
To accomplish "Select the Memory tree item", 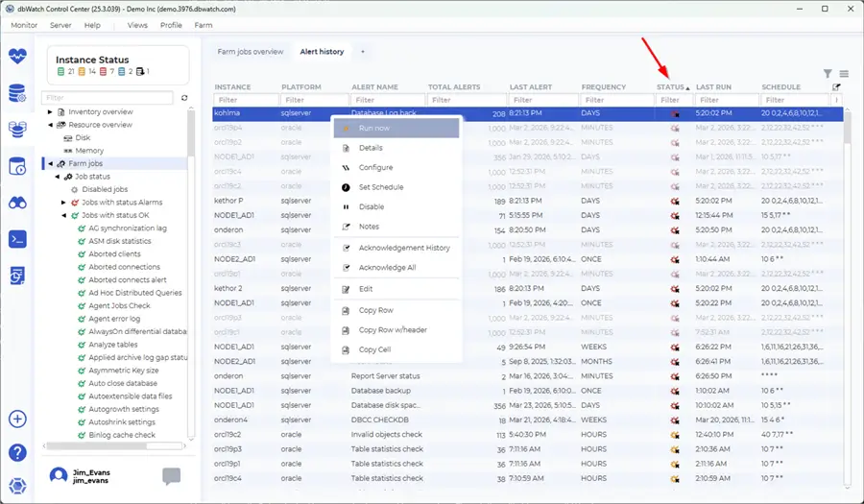I will [89, 151].
